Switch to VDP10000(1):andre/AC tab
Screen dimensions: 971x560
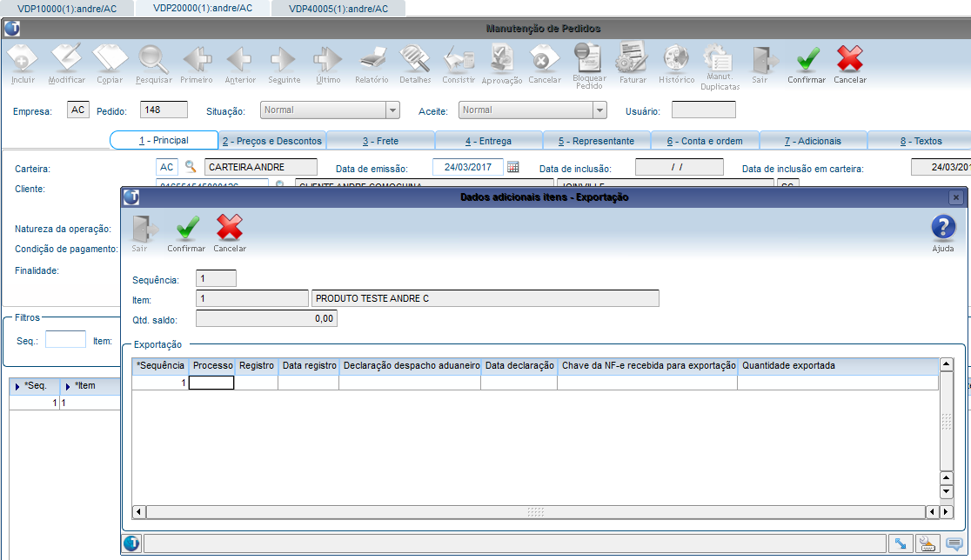click(x=67, y=9)
